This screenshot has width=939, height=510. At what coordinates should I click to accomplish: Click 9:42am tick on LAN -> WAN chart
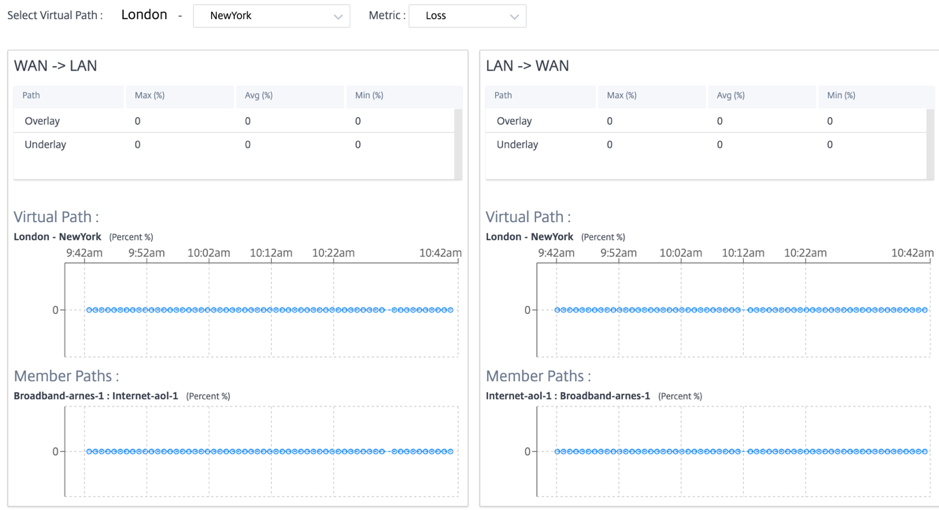pyautogui.click(x=556, y=253)
